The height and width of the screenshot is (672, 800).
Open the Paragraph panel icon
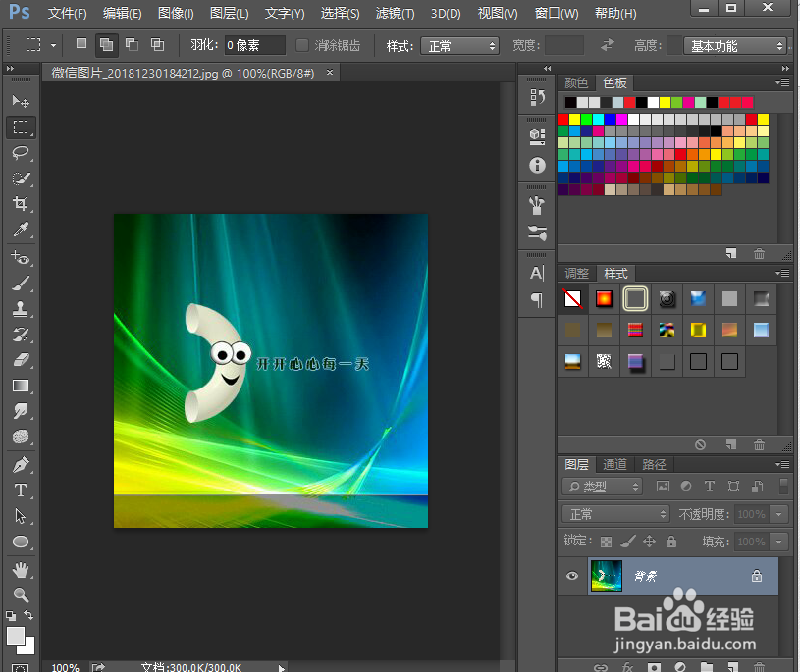(537, 300)
